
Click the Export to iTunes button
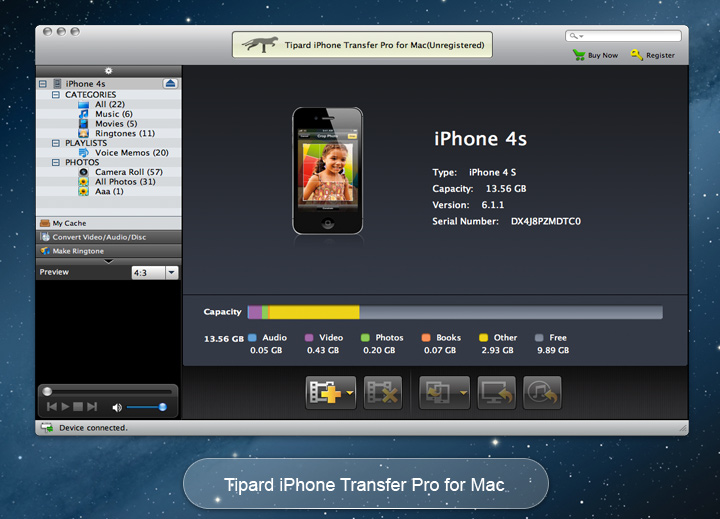coord(542,393)
